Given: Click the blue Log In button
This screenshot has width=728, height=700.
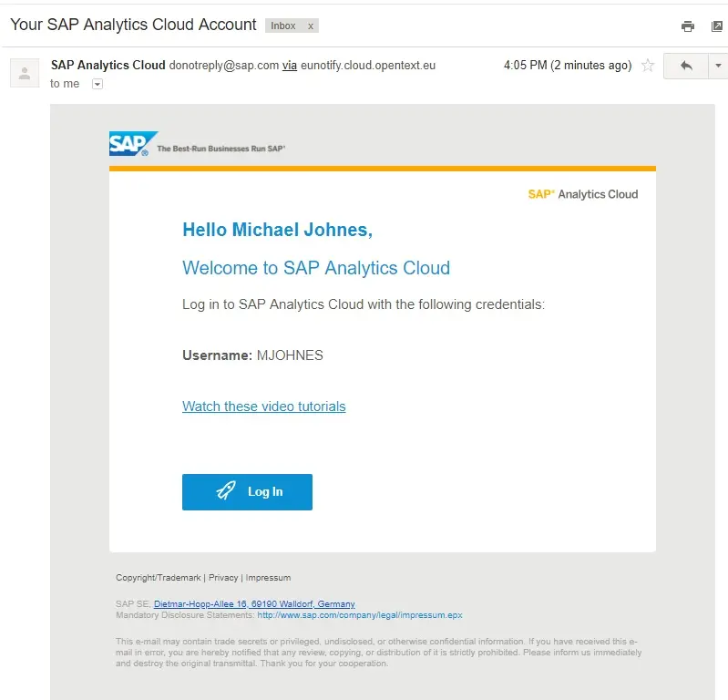Looking at the screenshot, I should 247,492.
